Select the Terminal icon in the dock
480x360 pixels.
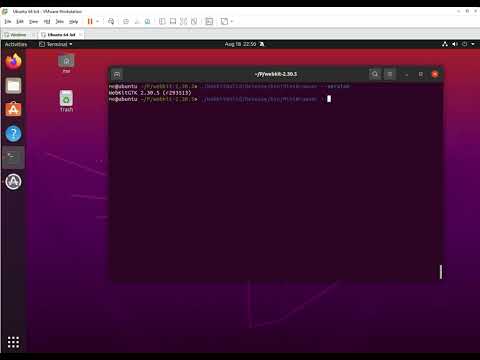coord(13,157)
